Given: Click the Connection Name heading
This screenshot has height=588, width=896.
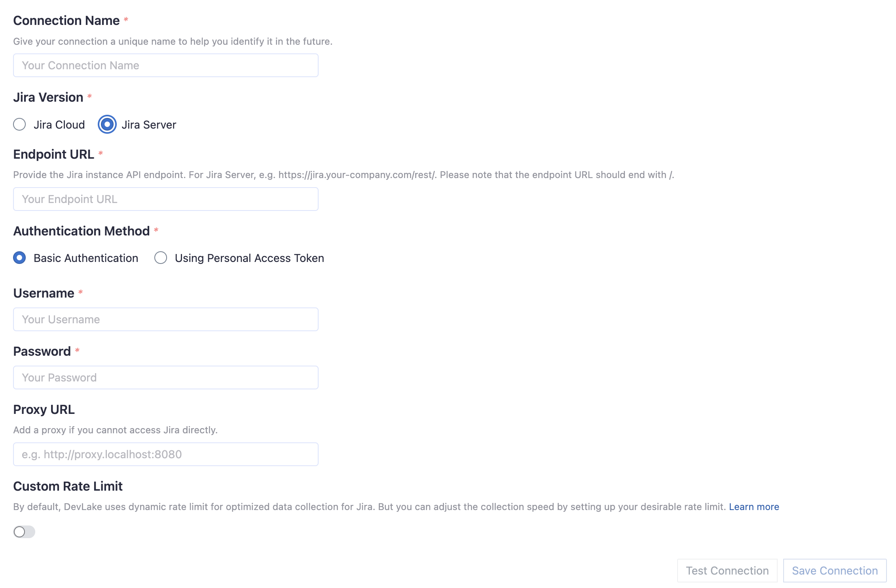Looking at the screenshot, I should tap(66, 20).
